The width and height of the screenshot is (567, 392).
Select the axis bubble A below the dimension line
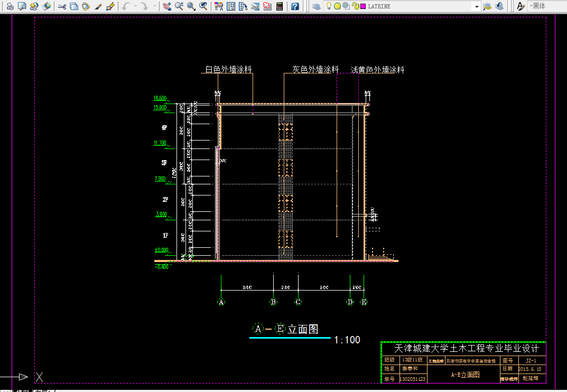(221, 302)
